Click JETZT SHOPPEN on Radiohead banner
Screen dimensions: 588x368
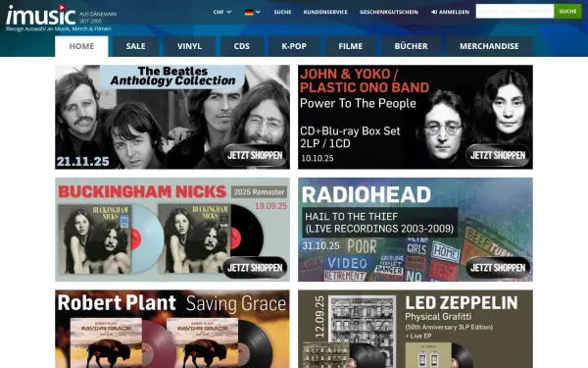pyautogui.click(x=498, y=267)
